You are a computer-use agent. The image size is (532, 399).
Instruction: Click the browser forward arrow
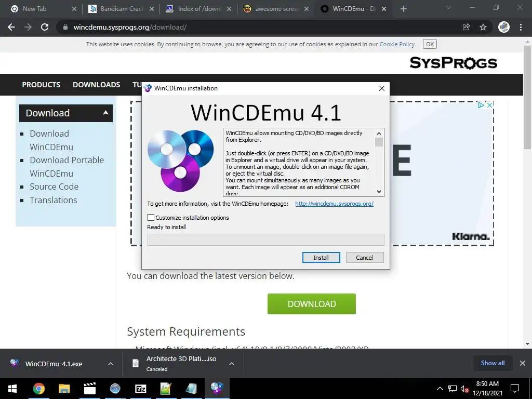[x=28, y=27]
